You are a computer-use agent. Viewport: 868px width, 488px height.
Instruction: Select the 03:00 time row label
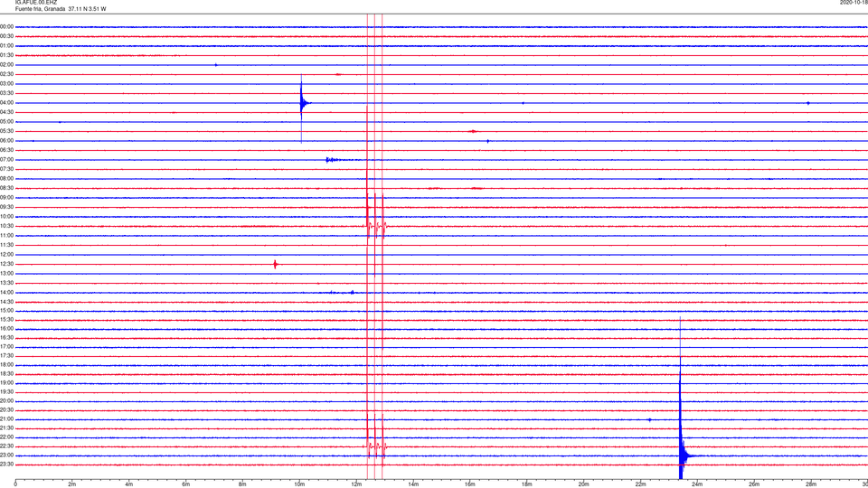6,83
